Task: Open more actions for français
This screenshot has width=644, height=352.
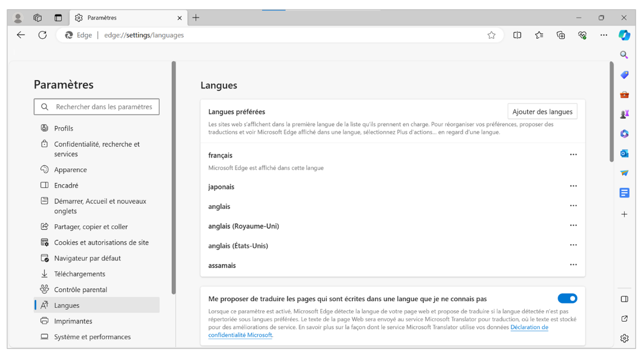Action: [x=573, y=154]
